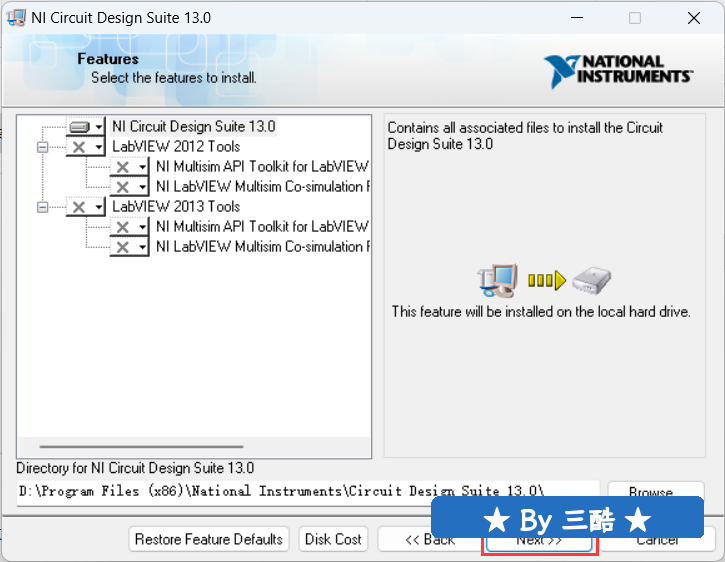
Task: Click the hard drive icon in the description pane
Action: coord(591,280)
